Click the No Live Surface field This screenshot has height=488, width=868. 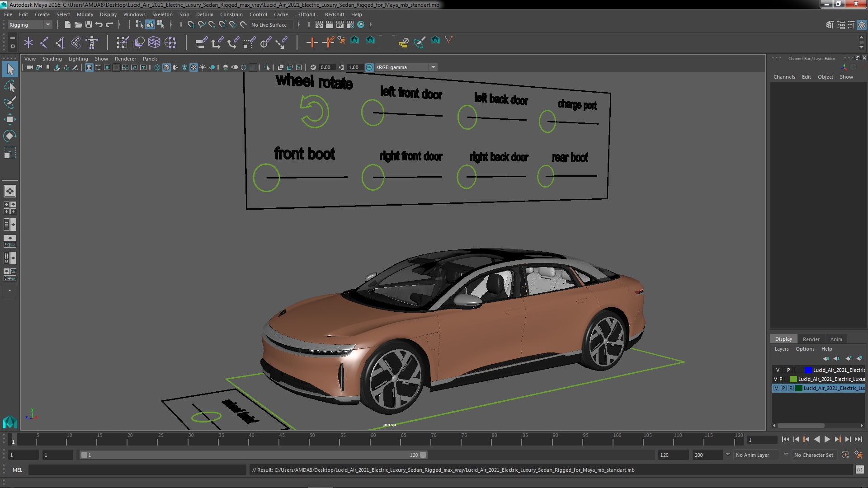coord(271,25)
